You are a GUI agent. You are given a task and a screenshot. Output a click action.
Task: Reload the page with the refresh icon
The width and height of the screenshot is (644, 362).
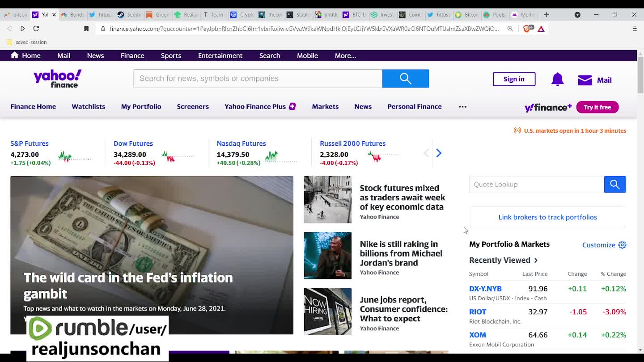coord(36,28)
